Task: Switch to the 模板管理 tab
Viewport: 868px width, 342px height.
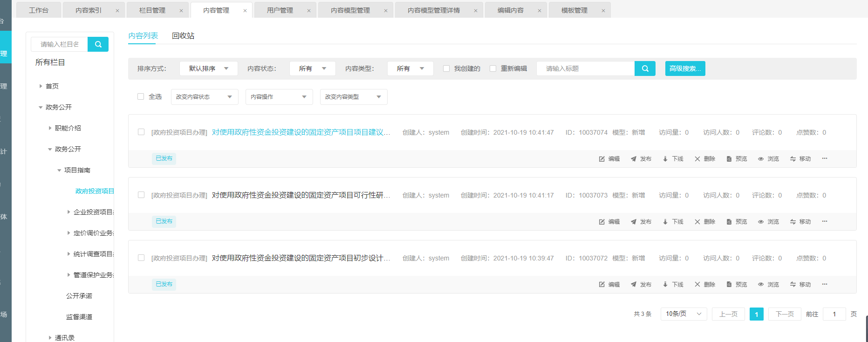Action: click(x=574, y=10)
